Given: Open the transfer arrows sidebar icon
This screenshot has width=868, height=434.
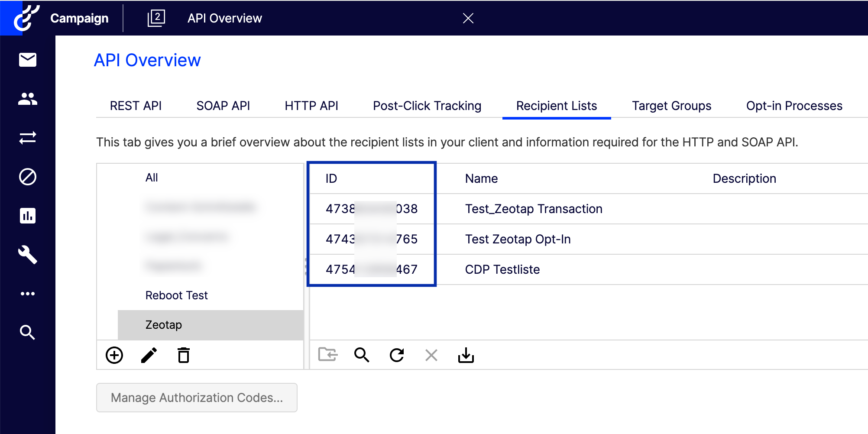Looking at the screenshot, I should tap(28, 138).
